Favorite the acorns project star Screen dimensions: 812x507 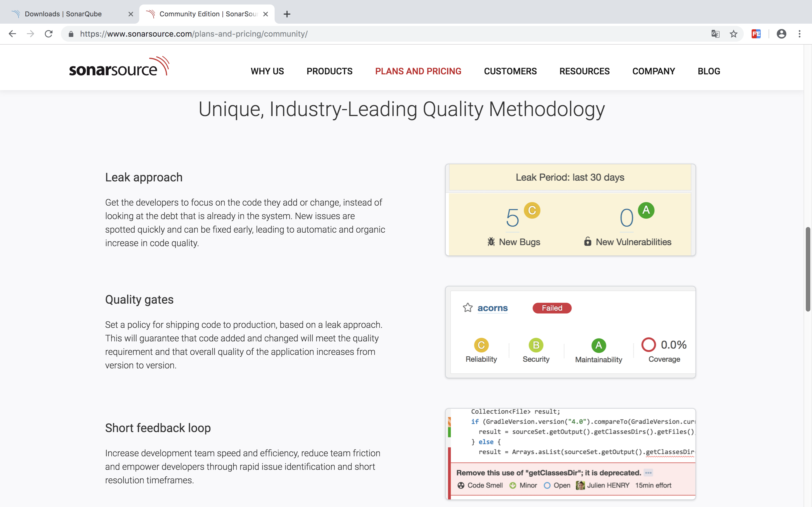467,308
